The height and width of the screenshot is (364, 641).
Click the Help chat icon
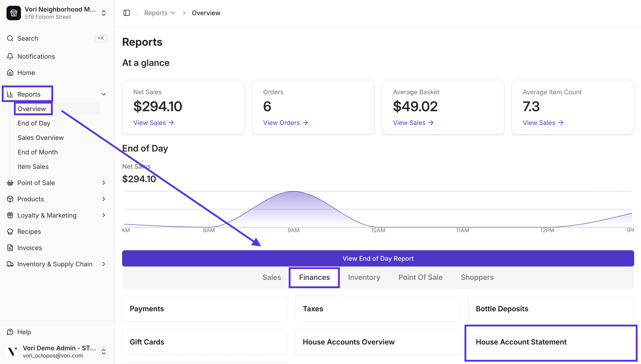point(10,332)
